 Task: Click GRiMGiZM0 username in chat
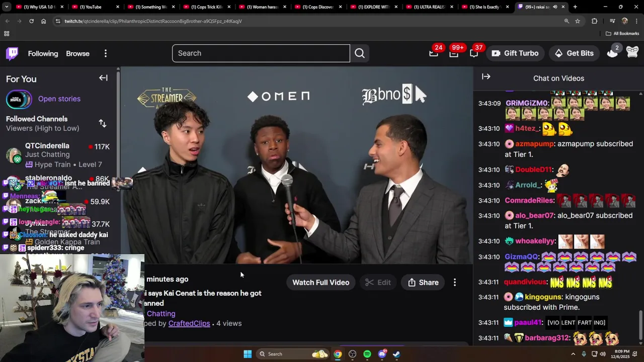(527, 103)
